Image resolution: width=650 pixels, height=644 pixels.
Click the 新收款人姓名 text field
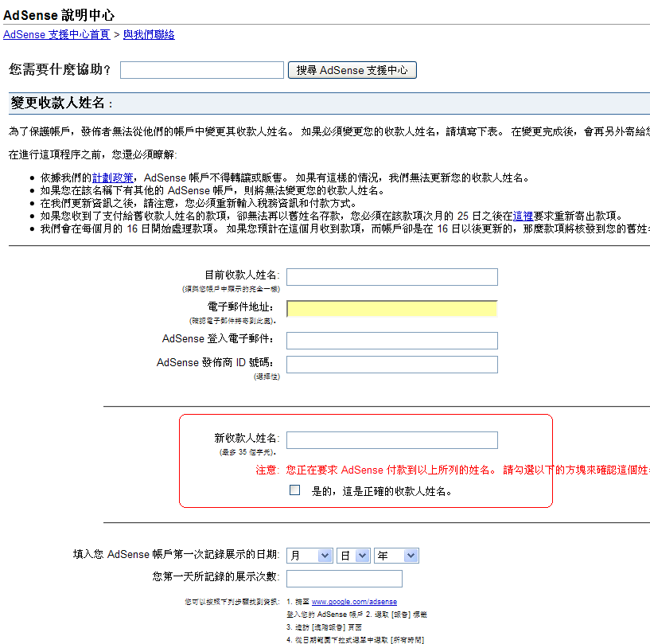(x=391, y=440)
